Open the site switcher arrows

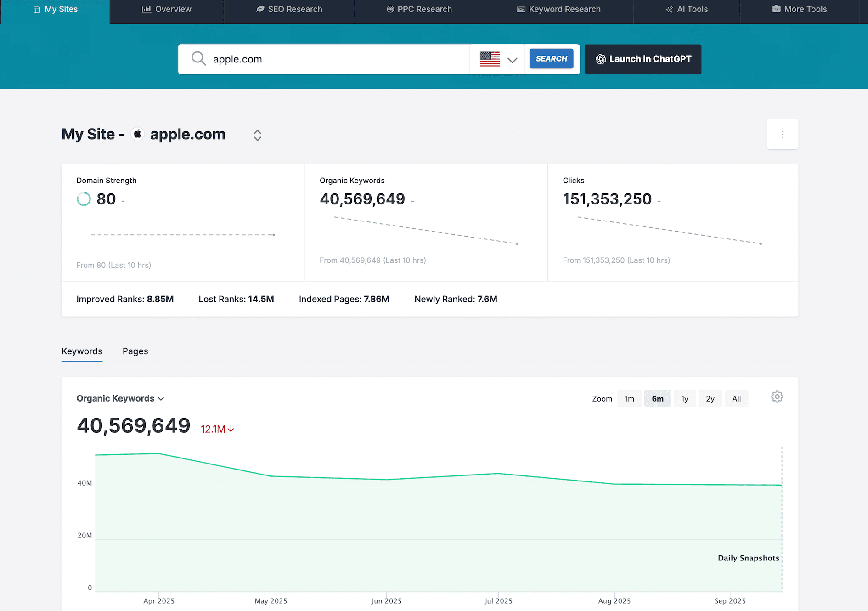click(257, 135)
